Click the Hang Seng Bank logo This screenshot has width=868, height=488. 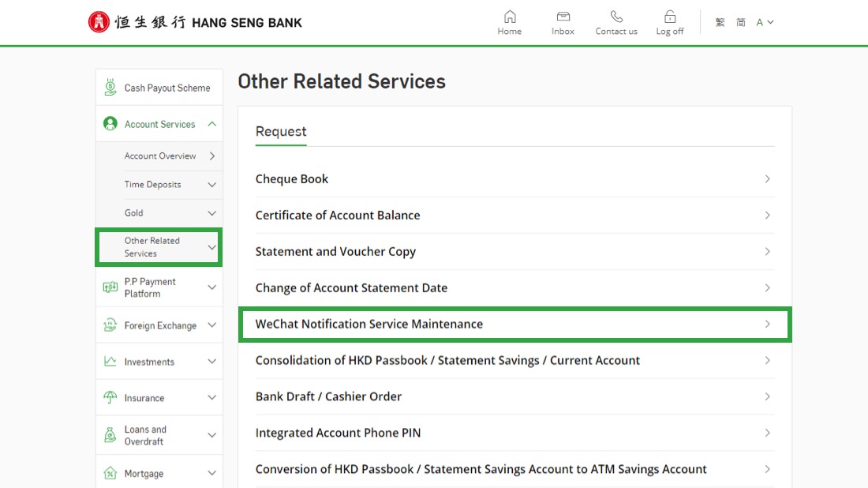click(x=195, y=22)
